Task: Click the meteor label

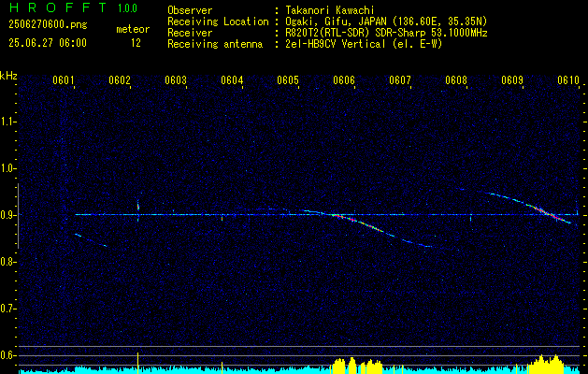Action: point(133,29)
